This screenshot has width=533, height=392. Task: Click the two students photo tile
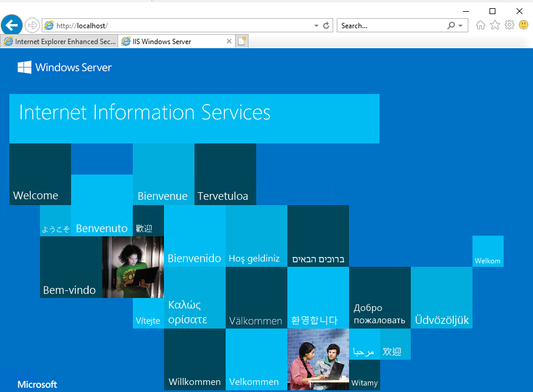point(318,359)
